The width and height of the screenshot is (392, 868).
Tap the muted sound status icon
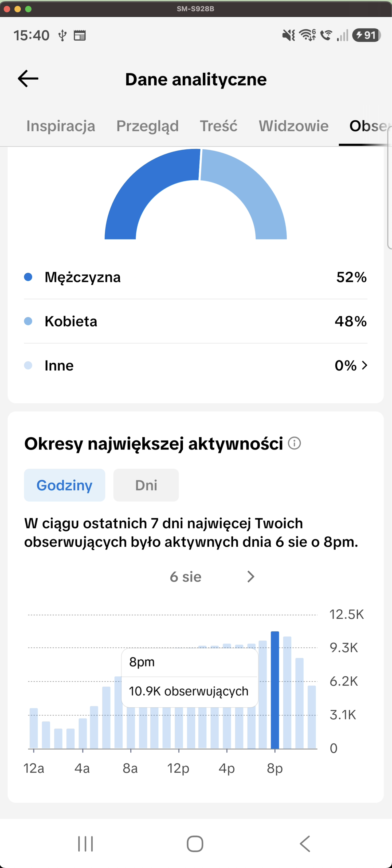[x=289, y=35]
